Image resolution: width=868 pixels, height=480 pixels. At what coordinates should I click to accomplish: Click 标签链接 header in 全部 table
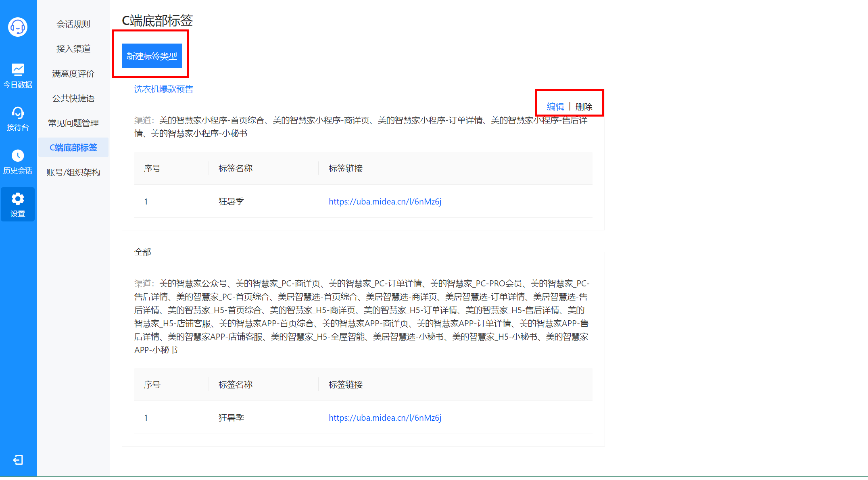click(345, 385)
